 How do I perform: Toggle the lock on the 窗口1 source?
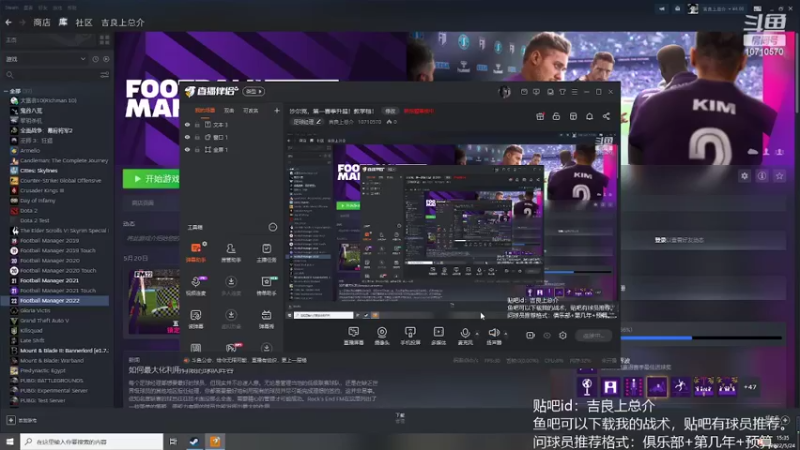tap(197, 137)
